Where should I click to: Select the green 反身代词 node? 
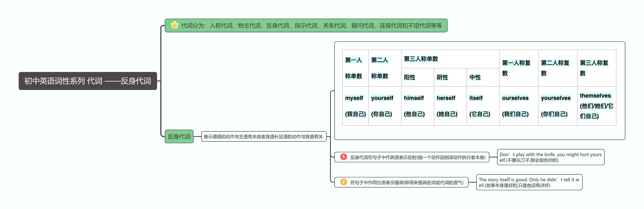click(179, 136)
